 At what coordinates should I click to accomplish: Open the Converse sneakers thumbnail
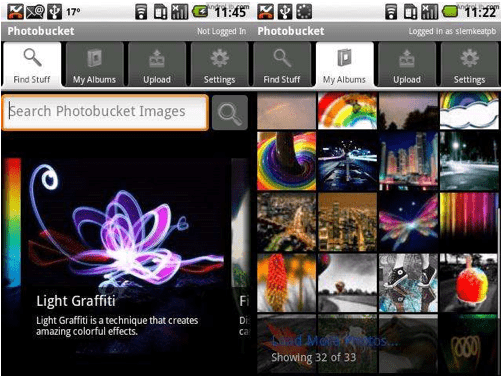[408, 283]
